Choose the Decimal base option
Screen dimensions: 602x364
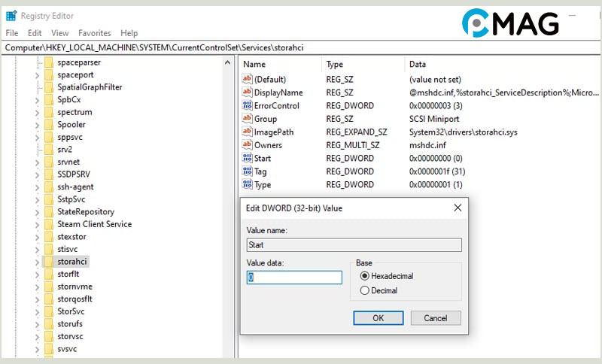[365, 290]
